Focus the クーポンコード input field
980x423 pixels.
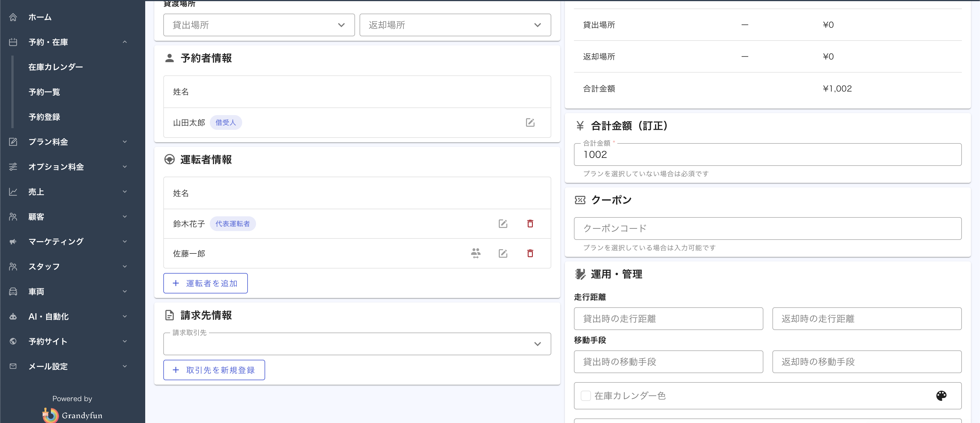[768, 229]
